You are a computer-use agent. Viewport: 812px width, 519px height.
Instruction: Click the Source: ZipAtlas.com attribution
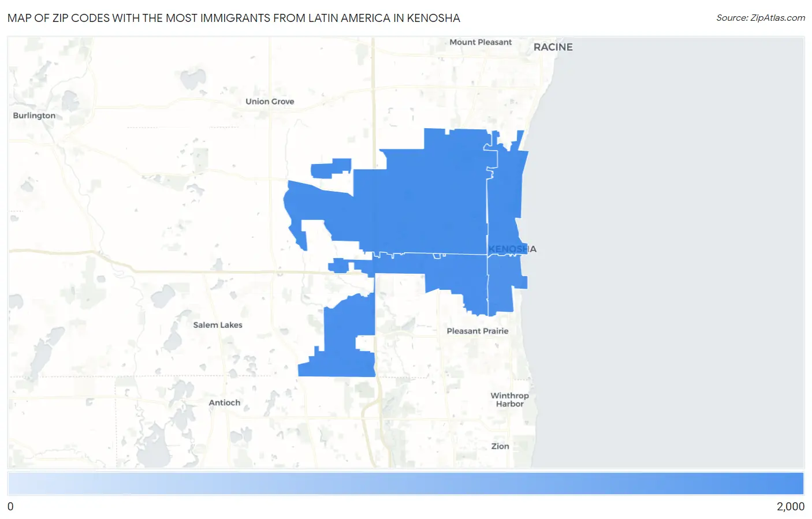761,18
